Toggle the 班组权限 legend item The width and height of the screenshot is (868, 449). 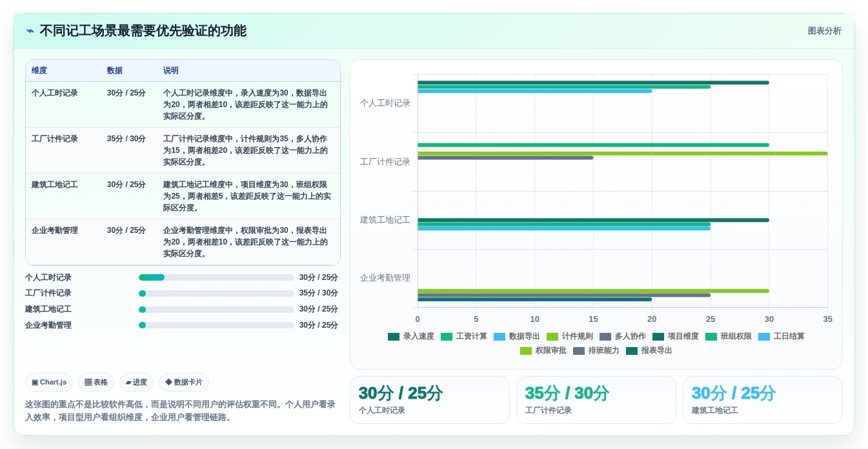[729, 336]
